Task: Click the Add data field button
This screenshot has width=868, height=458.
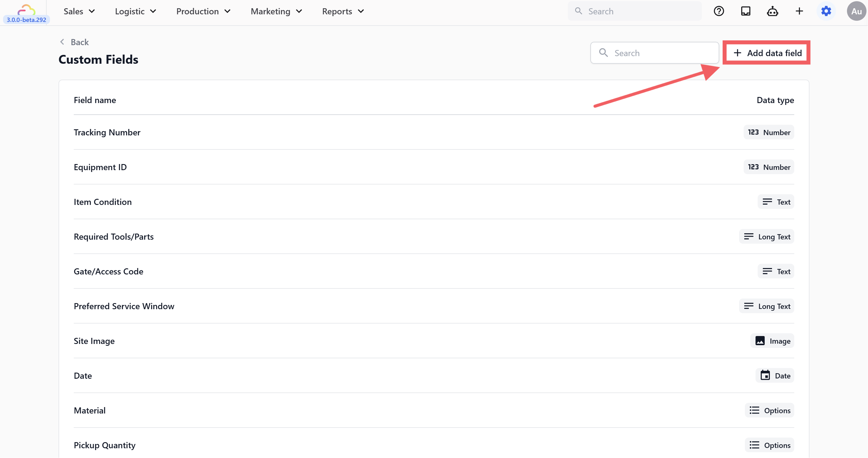Action: 767,53
